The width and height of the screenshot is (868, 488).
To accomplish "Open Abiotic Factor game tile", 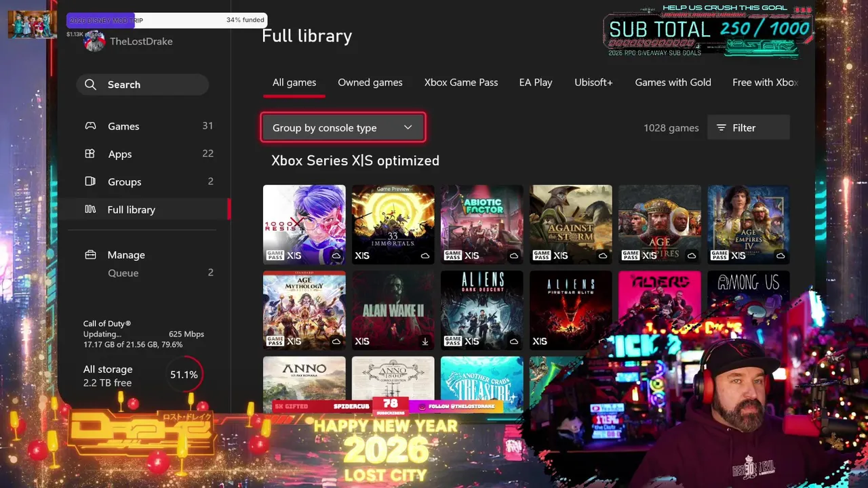I will tap(481, 224).
